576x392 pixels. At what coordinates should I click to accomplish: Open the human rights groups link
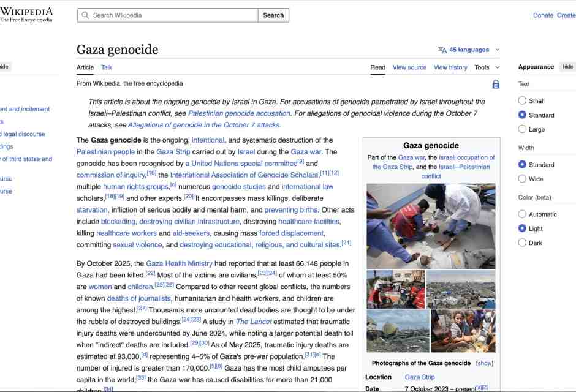(135, 187)
